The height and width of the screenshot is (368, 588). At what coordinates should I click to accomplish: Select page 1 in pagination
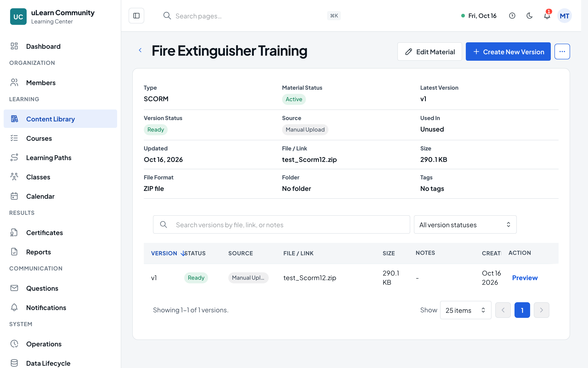pos(522,310)
